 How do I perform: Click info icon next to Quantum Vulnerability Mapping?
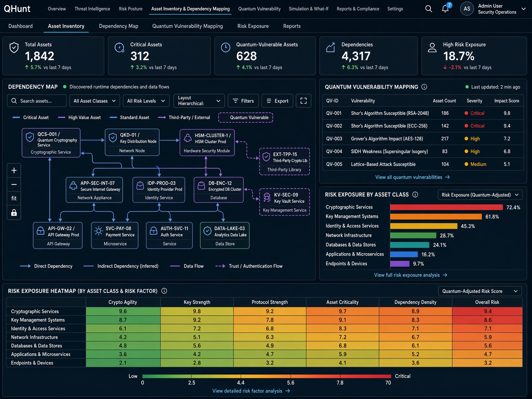[424, 87]
